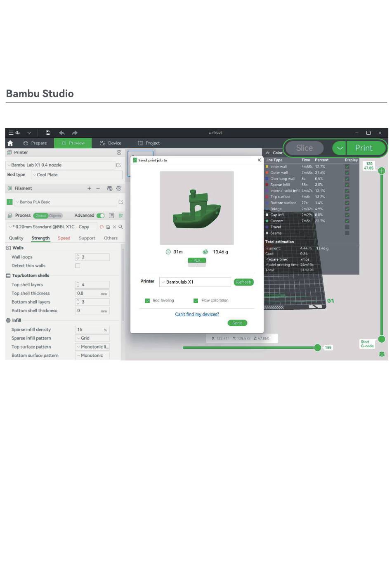Screen dimensions: 392x569
Task: Click the horizontal move slider handle at 155
Action: [317, 348]
